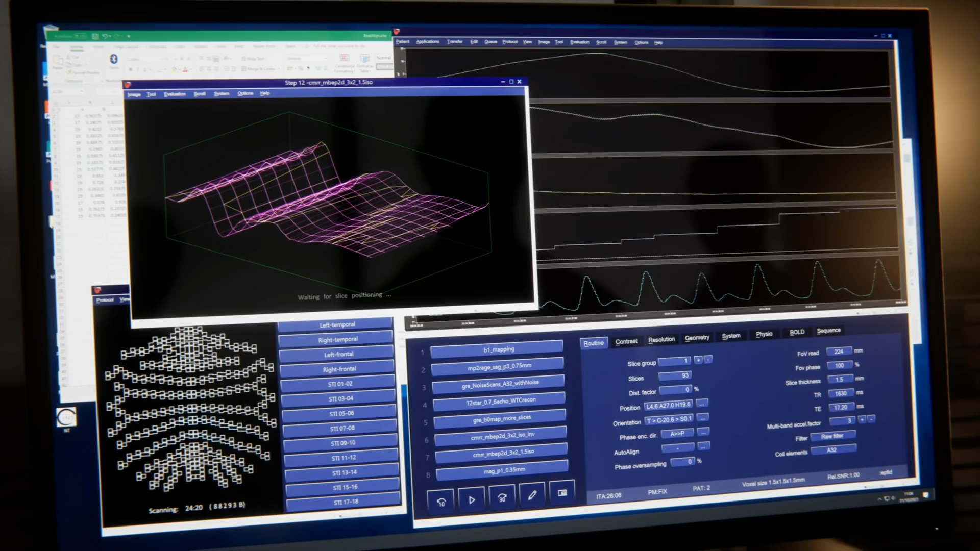980x551 pixels.
Task: Click the rewind 10 icon
Action: (442, 501)
